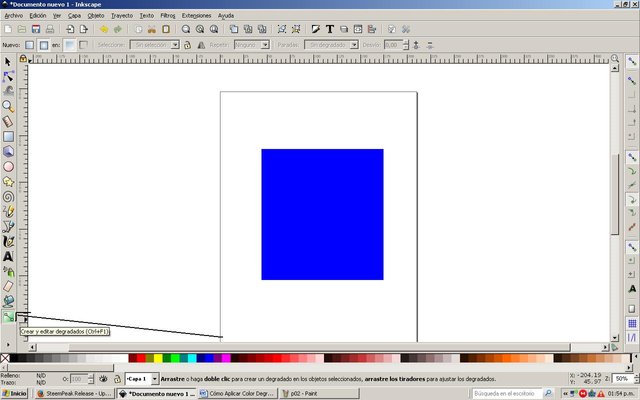Choose the Spray tool

coord(8,271)
